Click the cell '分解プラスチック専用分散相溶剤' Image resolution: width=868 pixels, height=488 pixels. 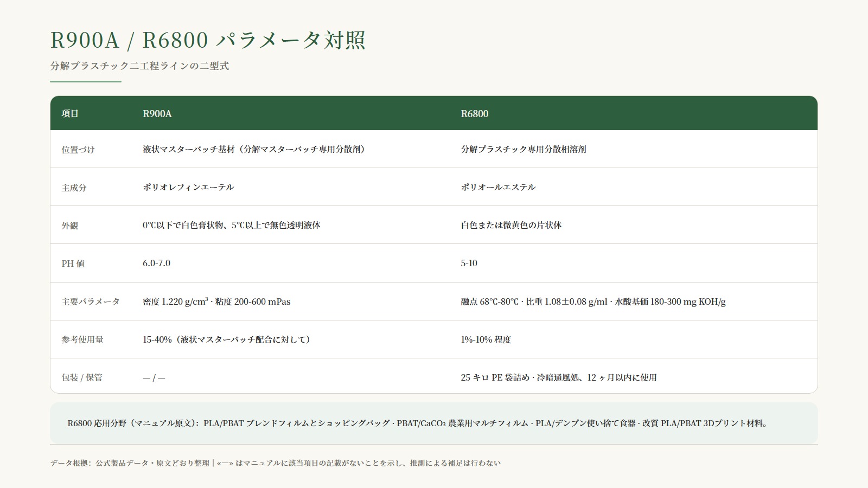[524, 149]
